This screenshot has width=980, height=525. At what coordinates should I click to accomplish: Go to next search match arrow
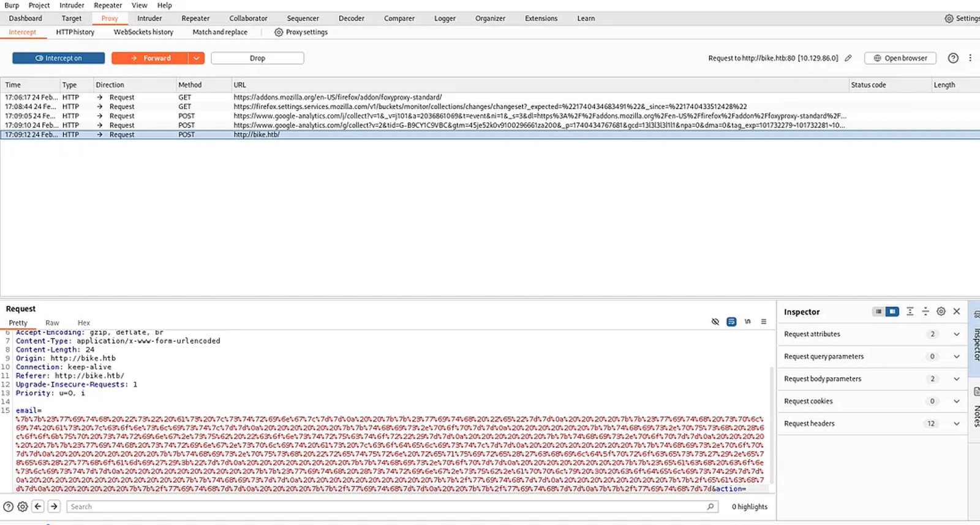pos(54,507)
